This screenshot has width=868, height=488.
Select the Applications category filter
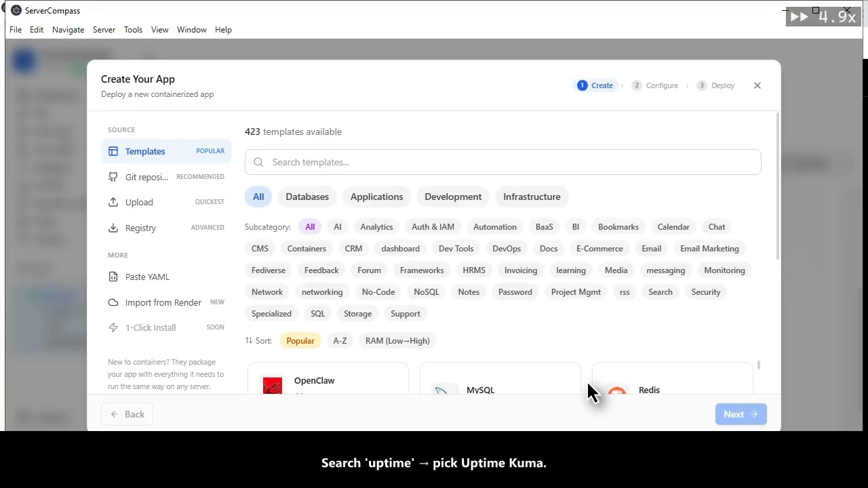(376, 197)
